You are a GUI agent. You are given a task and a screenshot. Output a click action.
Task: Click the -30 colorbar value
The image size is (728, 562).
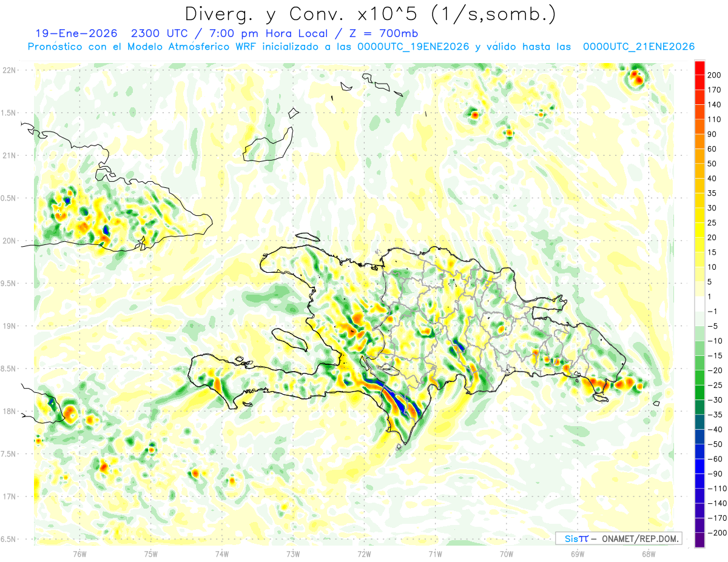click(716, 400)
